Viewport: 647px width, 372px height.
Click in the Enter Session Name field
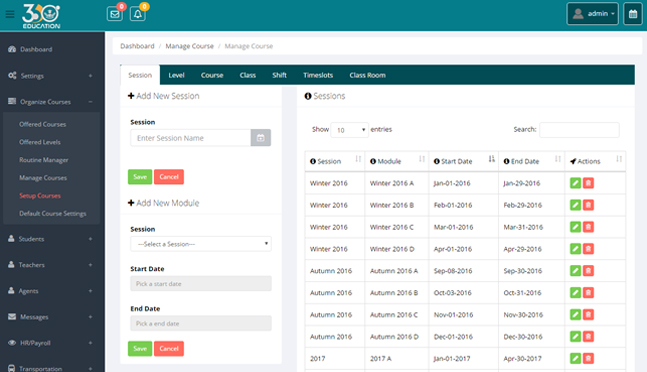pyautogui.click(x=191, y=138)
